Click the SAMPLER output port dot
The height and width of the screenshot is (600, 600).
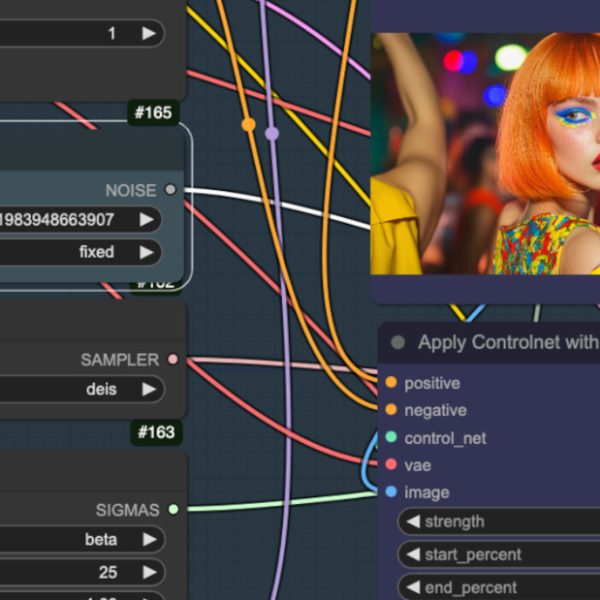point(173,359)
